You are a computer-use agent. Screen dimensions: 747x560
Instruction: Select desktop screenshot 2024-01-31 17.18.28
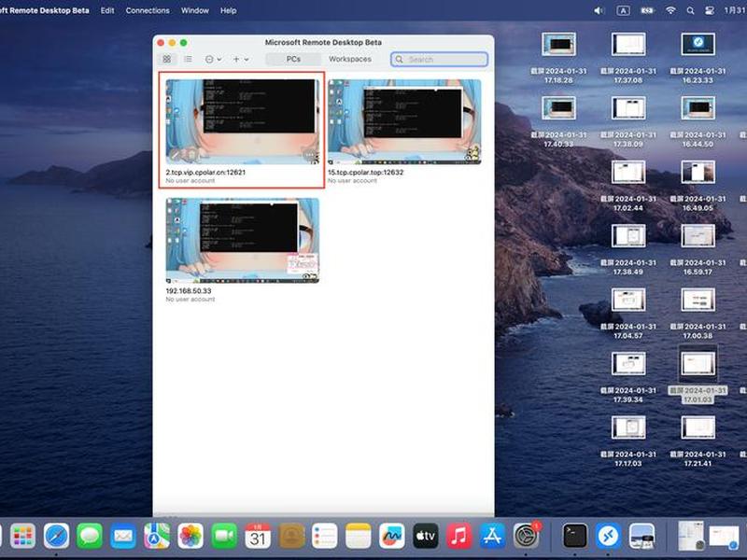tap(558, 44)
